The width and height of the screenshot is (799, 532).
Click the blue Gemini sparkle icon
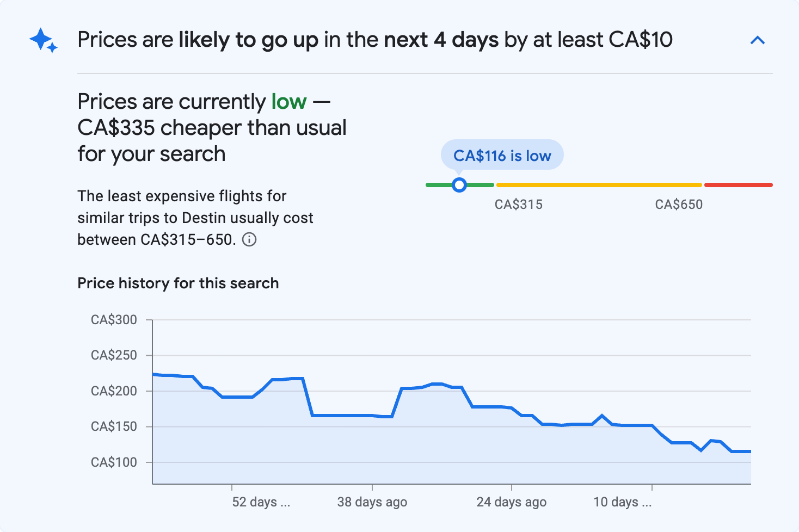[x=43, y=40]
